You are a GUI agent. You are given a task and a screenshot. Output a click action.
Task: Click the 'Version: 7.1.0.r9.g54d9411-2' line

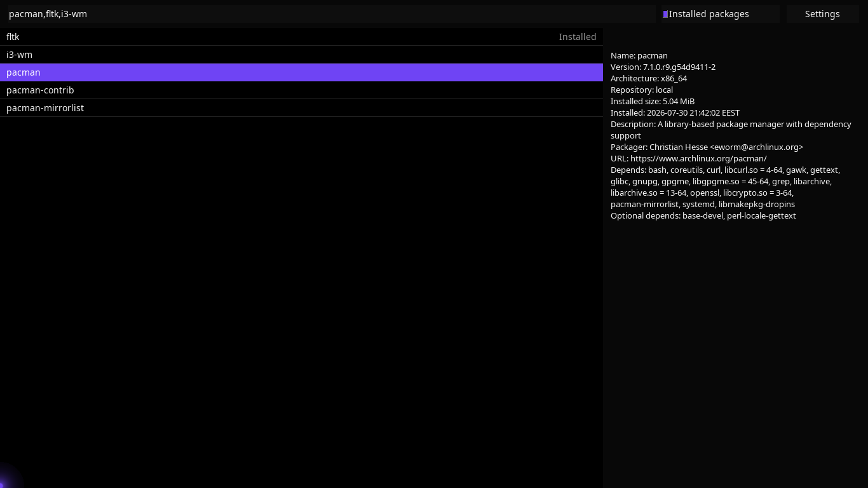pos(663,67)
